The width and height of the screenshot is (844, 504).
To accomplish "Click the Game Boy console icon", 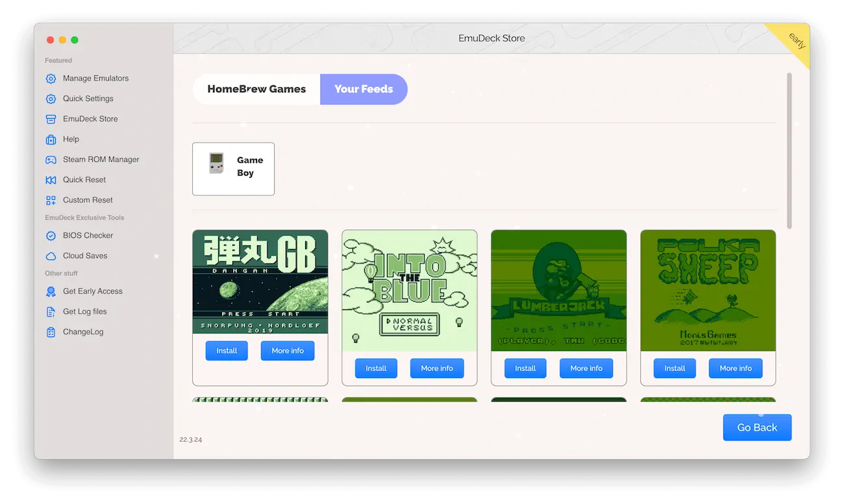I will (x=216, y=163).
